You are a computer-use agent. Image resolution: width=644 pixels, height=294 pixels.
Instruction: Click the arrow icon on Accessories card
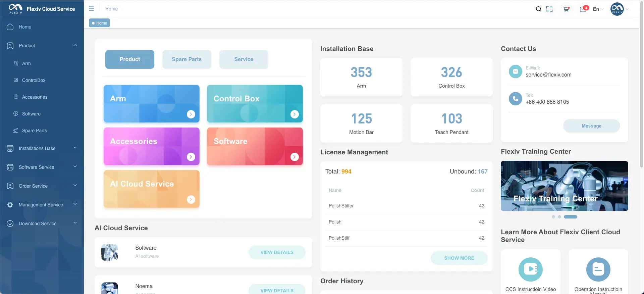point(191,157)
